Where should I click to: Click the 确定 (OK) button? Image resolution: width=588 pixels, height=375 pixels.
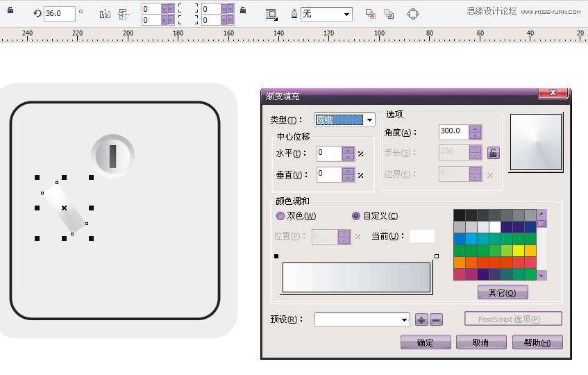(426, 342)
